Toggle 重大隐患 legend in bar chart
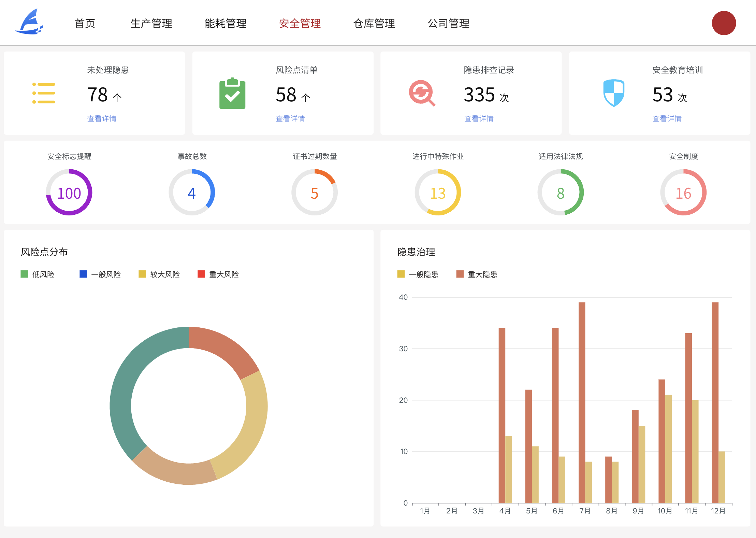This screenshot has width=756, height=538. point(477,274)
